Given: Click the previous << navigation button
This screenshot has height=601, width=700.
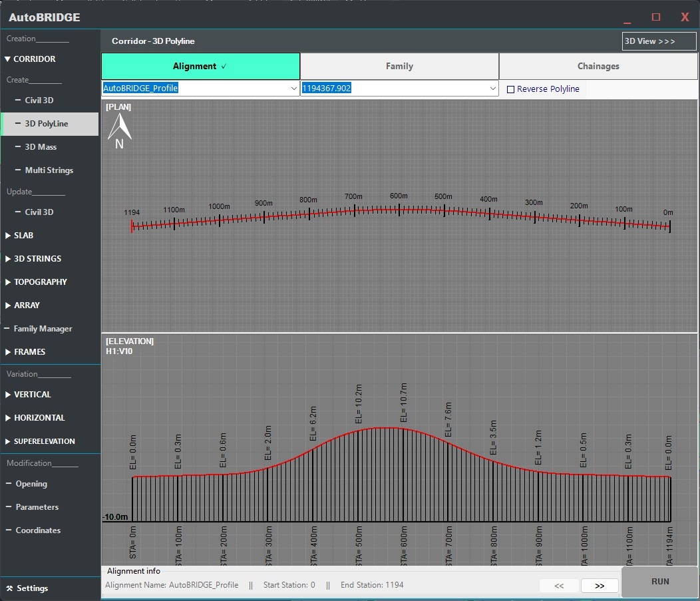Looking at the screenshot, I should click(559, 586).
